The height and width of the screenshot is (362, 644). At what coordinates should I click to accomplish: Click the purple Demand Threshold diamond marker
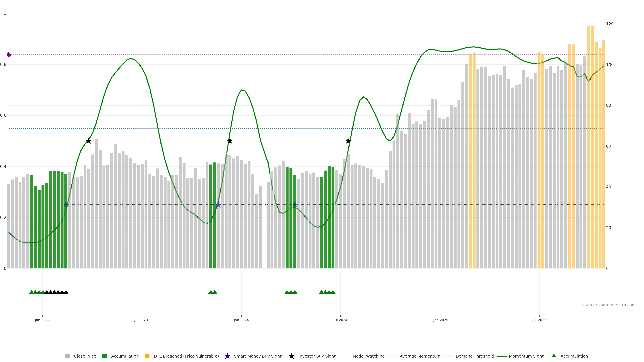pyautogui.click(x=9, y=55)
